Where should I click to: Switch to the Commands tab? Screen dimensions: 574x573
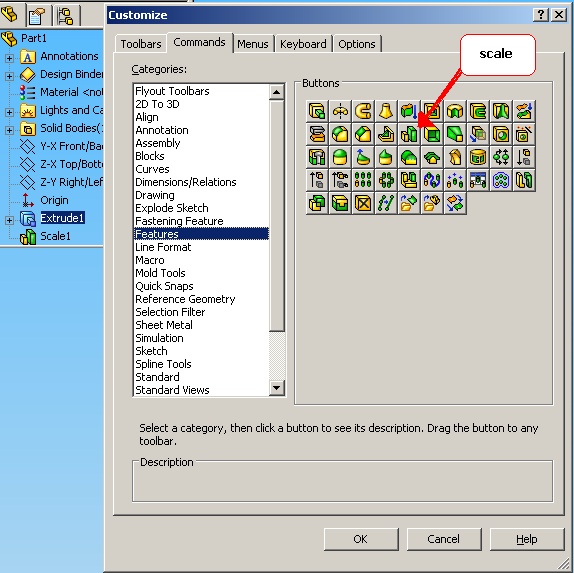tap(200, 42)
